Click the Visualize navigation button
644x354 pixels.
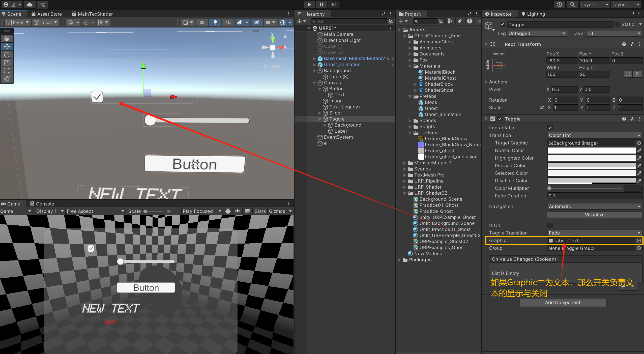pyautogui.click(x=594, y=215)
